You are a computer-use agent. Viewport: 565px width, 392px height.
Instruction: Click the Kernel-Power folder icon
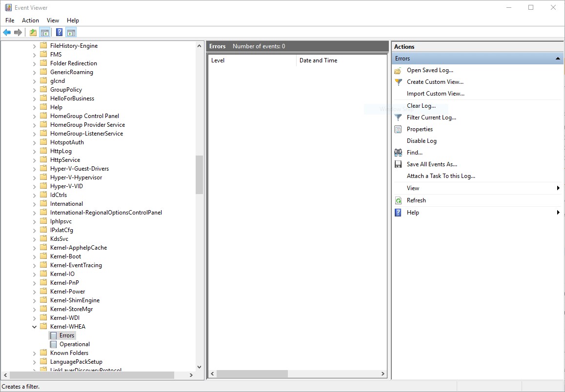point(43,291)
